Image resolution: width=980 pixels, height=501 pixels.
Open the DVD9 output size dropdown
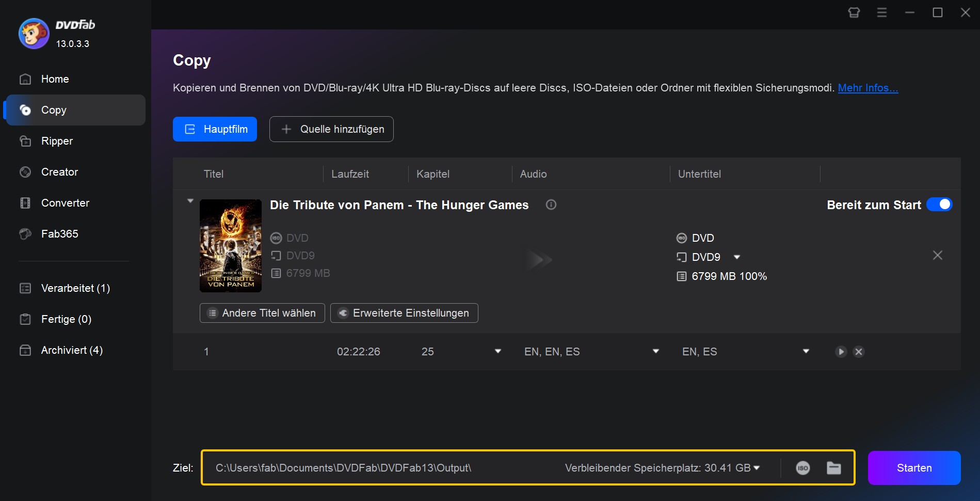tap(737, 257)
